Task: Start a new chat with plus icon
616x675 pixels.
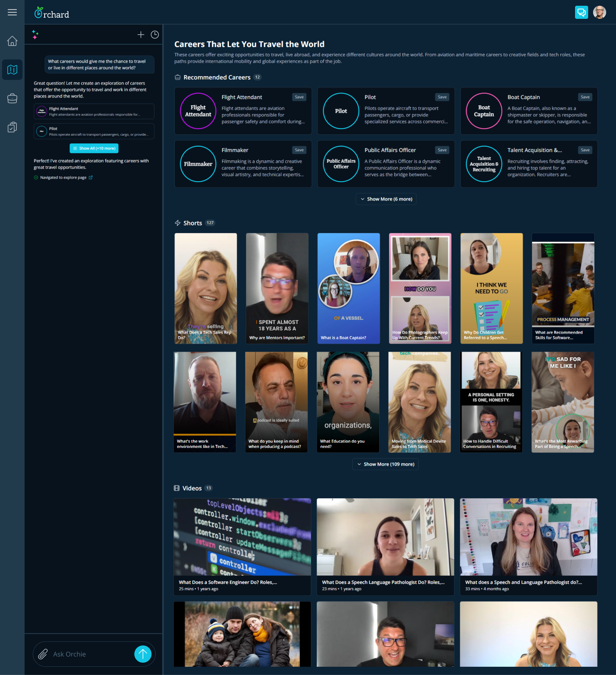Action: pyautogui.click(x=141, y=35)
